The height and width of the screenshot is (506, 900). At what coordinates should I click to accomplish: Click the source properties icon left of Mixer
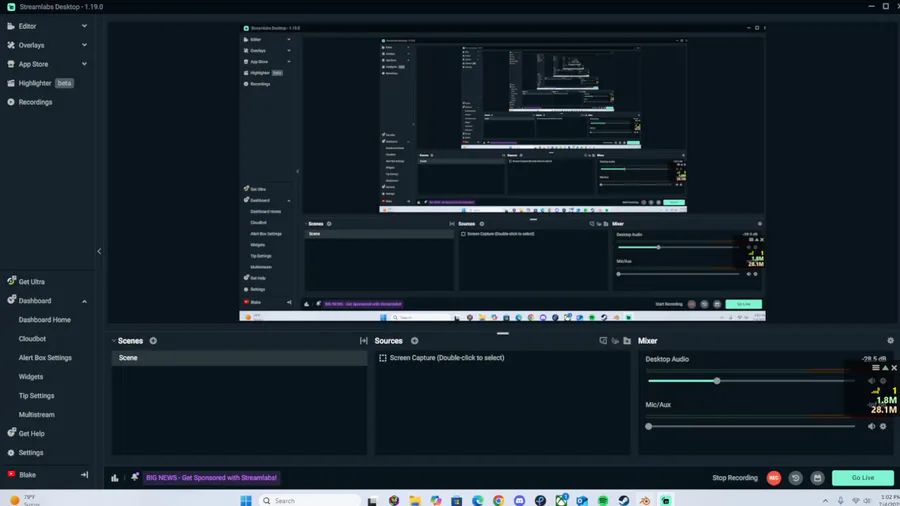[603, 341]
